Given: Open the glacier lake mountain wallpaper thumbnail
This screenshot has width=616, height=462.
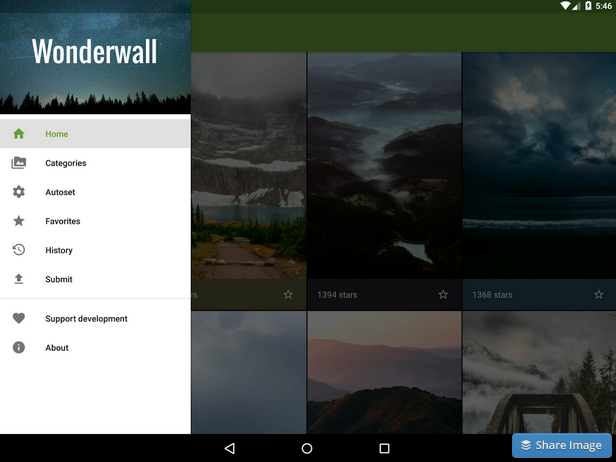Looking at the screenshot, I should 249,165.
